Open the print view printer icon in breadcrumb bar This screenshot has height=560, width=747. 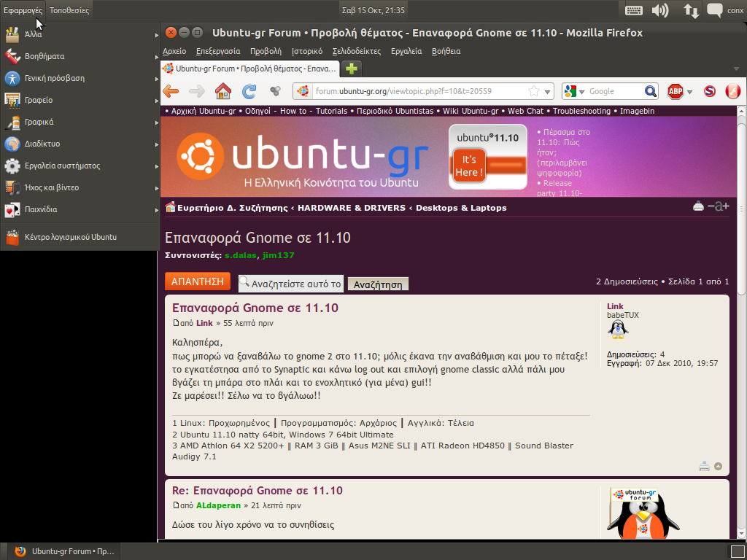coord(698,206)
